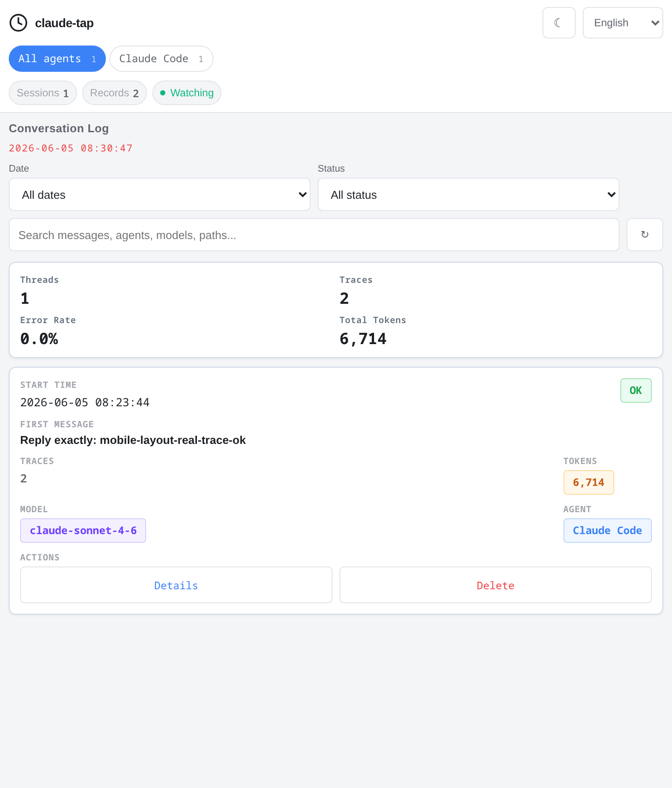
Task: Click the claude-tap clock logo icon
Action: pyautogui.click(x=18, y=23)
